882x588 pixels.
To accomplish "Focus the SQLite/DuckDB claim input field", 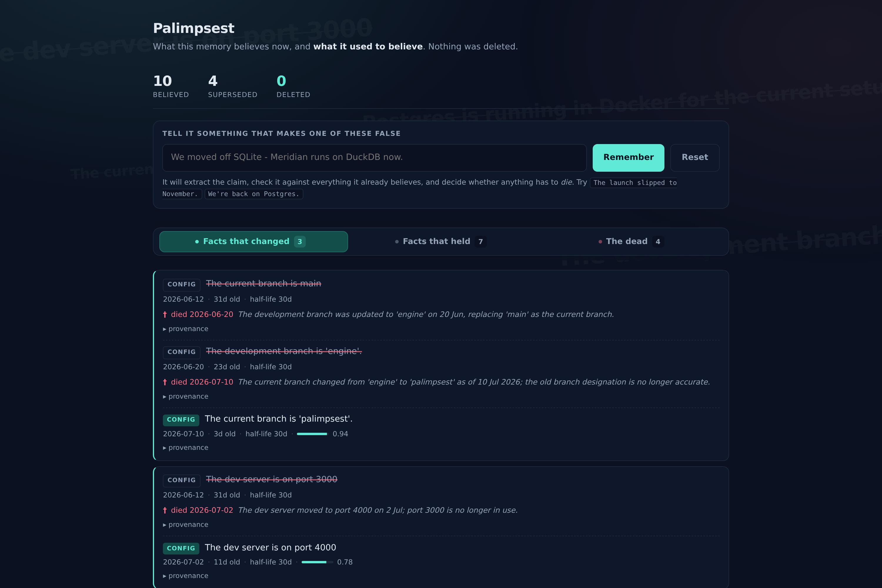I will (x=374, y=158).
